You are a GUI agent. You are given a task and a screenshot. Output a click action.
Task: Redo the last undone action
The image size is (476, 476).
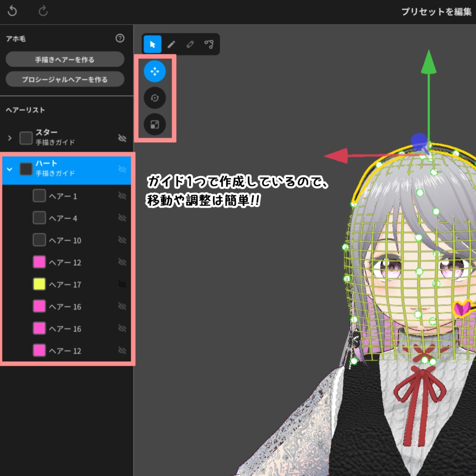point(43,11)
